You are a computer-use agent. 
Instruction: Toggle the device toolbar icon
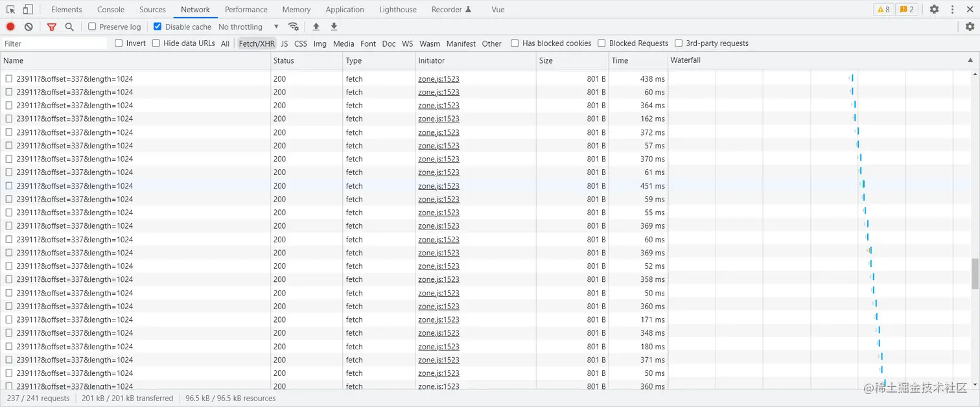click(x=28, y=10)
